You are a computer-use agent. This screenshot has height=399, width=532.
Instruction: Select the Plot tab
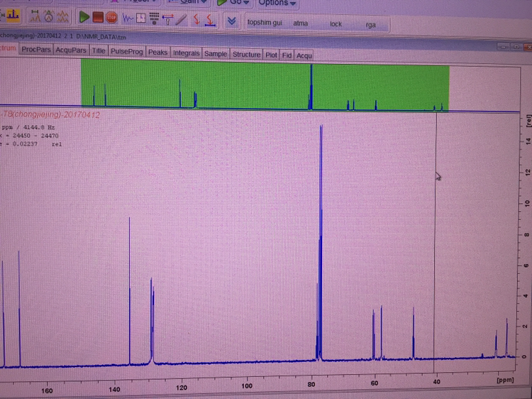coord(272,55)
